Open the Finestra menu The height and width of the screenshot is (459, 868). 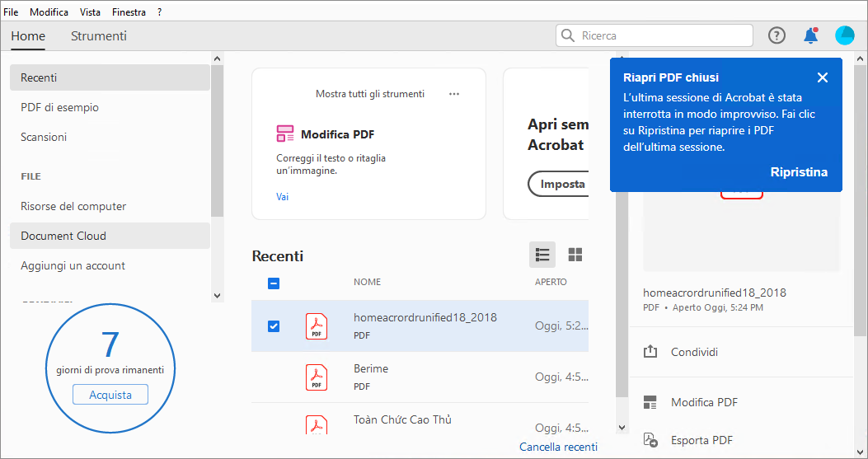click(x=129, y=12)
